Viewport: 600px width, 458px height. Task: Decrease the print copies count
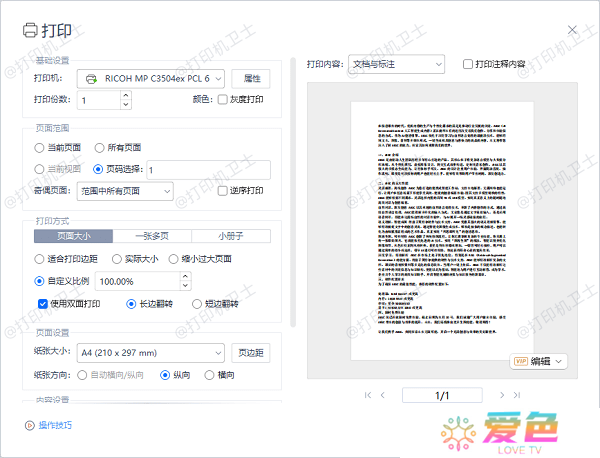pyautogui.click(x=126, y=104)
